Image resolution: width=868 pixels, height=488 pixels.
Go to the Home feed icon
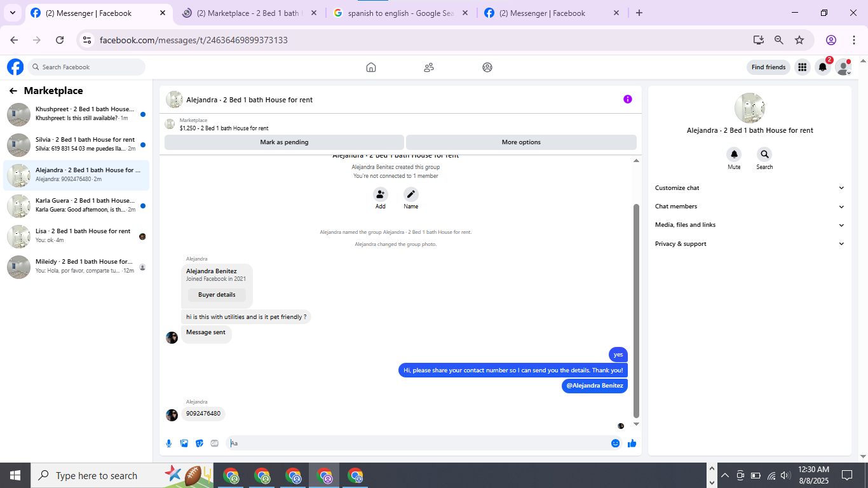(371, 67)
